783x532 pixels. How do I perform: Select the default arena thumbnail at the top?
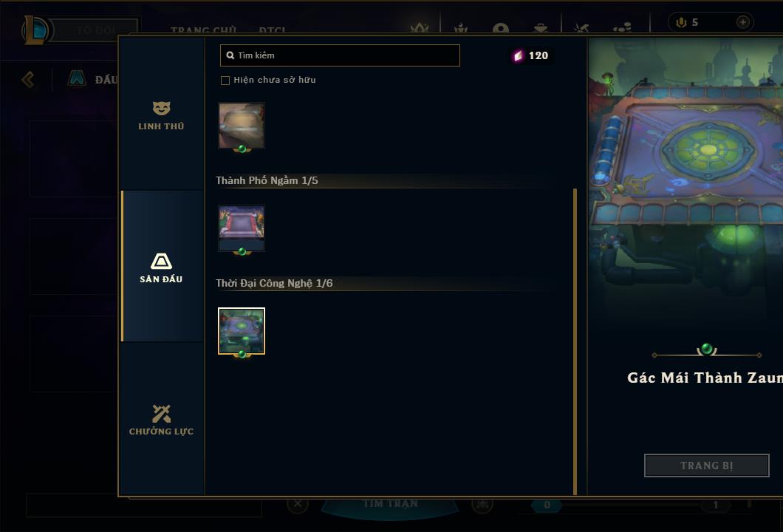242,126
